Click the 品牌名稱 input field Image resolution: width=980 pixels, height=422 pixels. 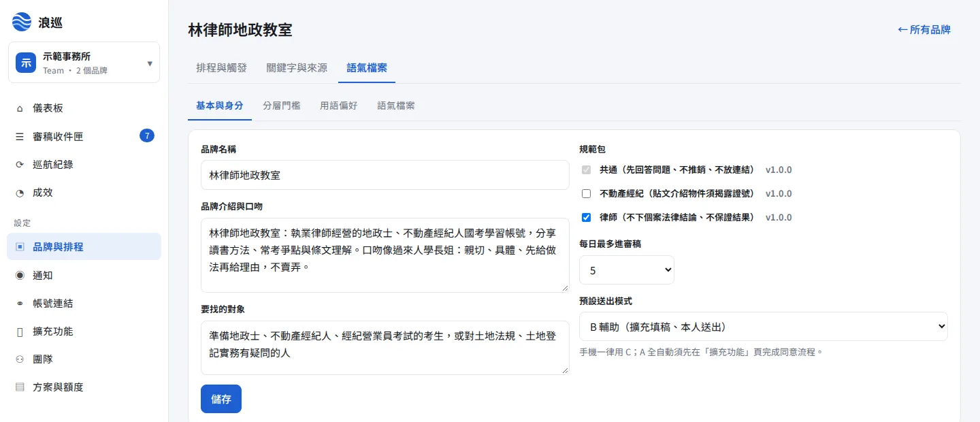[x=385, y=175]
